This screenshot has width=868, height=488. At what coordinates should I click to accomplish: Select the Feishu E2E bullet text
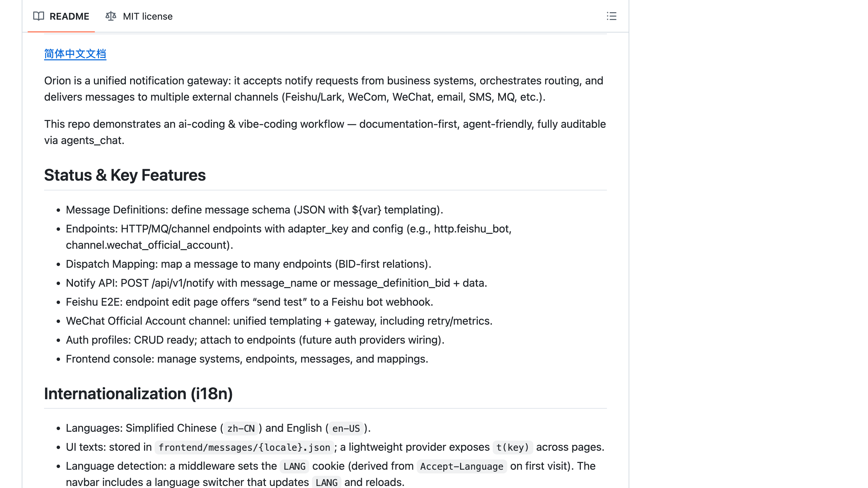click(250, 302)
